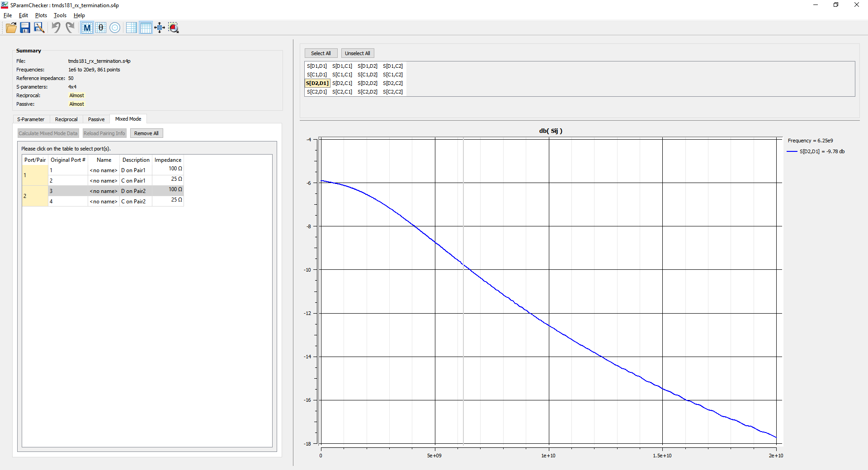This screenshot has height=470, width=868.
Task: Switch to magnitude plot (M icon)
Action: click(87, 28)
